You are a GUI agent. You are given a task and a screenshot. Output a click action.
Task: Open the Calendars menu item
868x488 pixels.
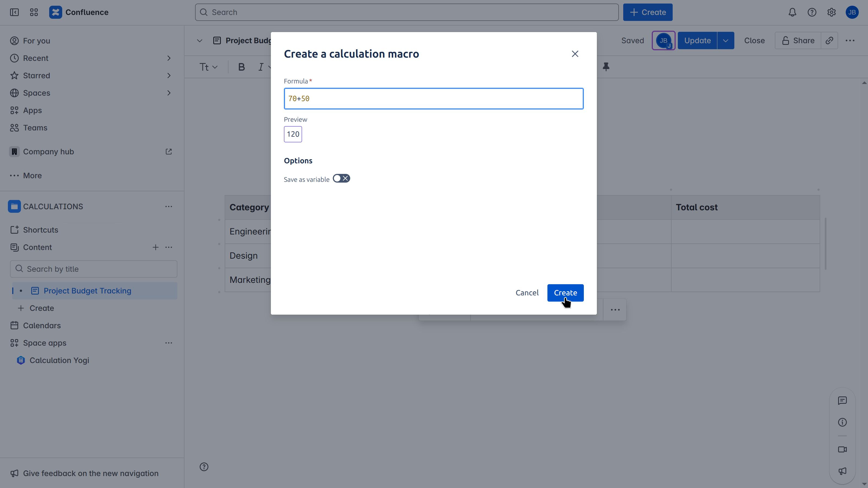(42, 325)
